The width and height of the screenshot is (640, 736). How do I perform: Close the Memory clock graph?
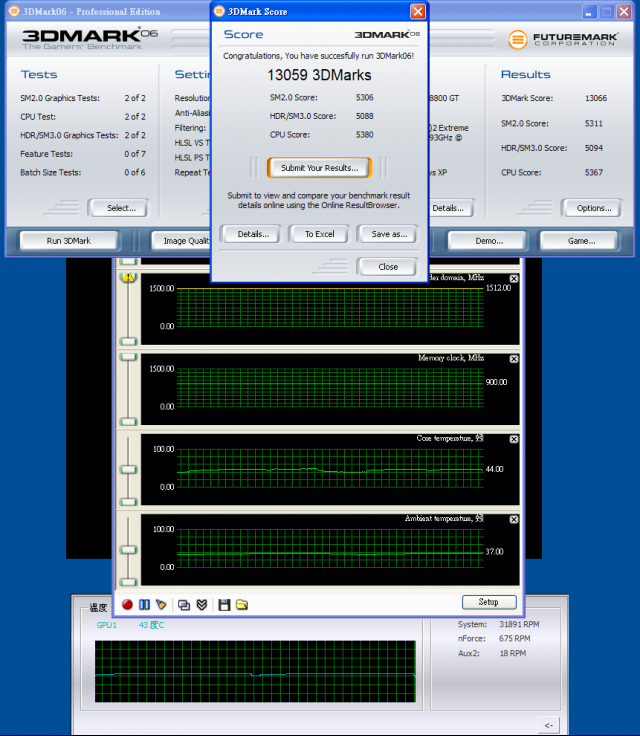514,359
